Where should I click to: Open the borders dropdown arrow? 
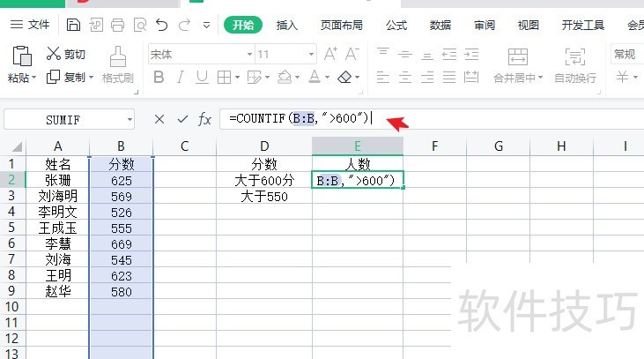237,78
